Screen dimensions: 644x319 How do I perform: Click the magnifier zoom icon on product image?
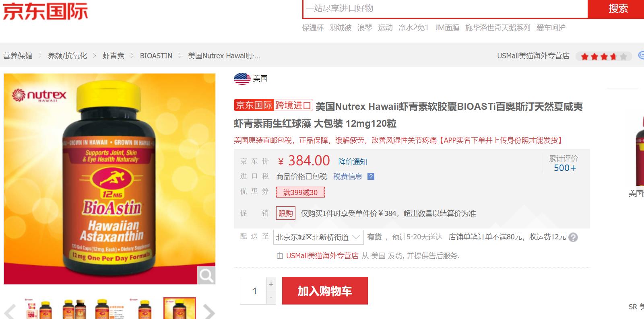[x=206, y=276]
